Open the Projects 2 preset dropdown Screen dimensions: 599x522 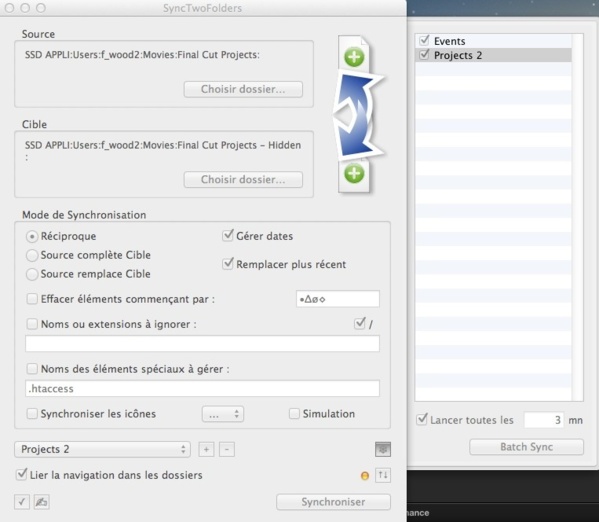[102, 449]
